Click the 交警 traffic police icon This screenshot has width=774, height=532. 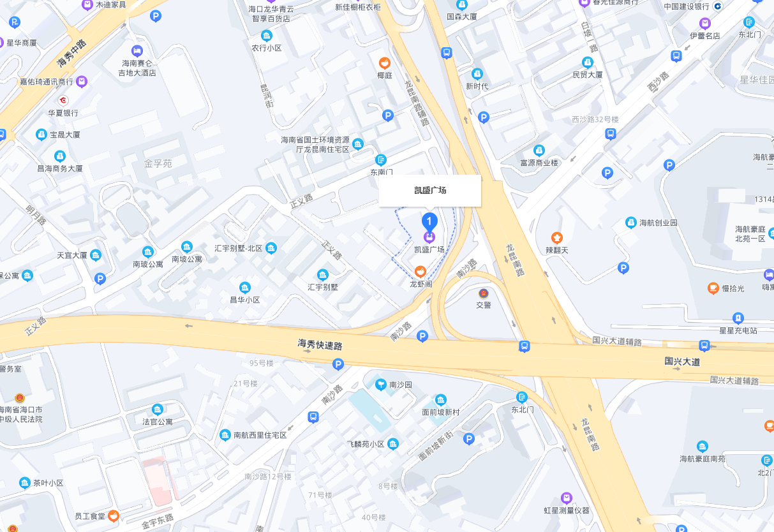[x=484, y=293]
